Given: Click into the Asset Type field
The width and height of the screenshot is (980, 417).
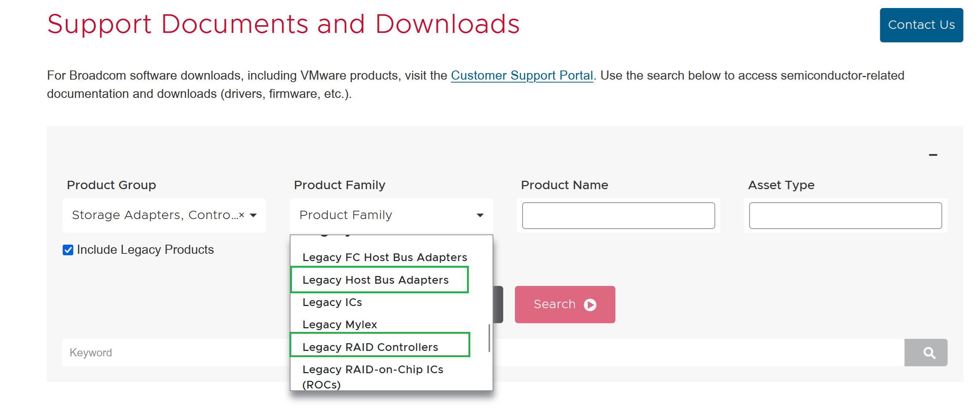Looking at the screenshot, I should pyautogui.click(x=844, y=215).
